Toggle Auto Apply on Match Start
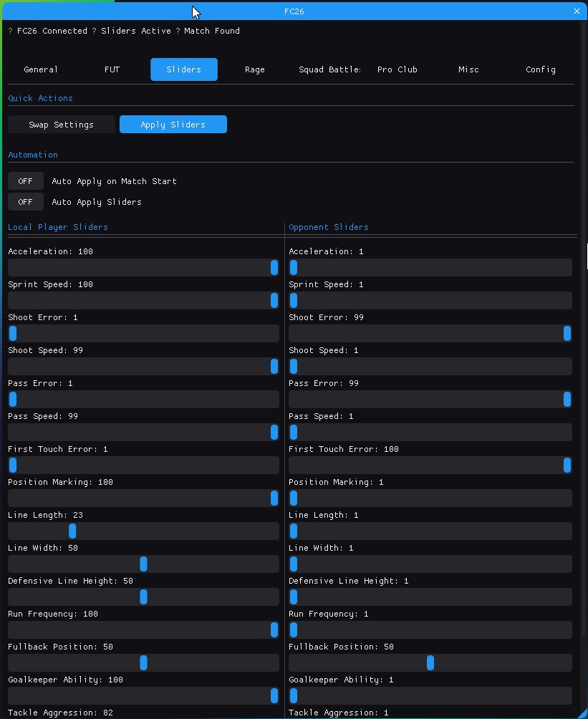This screenshot has height=719, width=588. pyautogui.click(x=26, y=181)
